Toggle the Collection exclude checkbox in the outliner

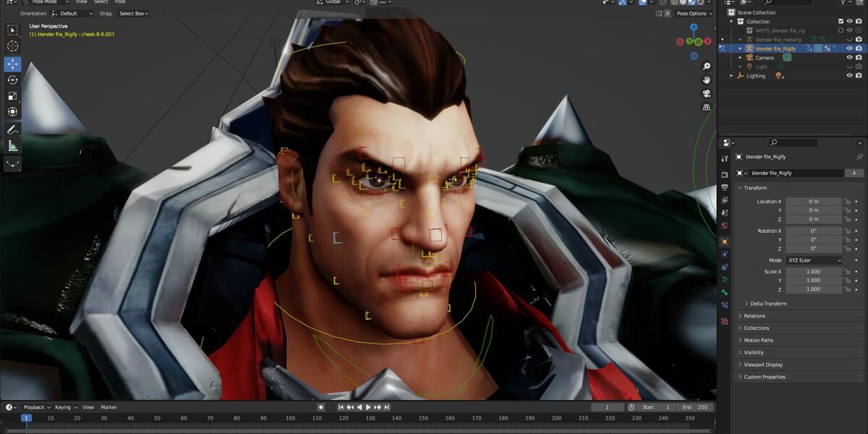click(x=841, y=21)
